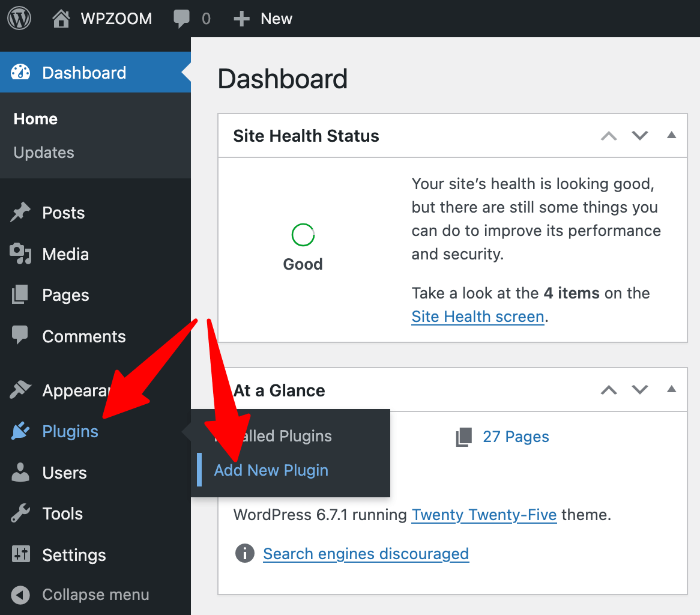Image resolution: width=700 pixels, height=615 pixels.
Task: Click the Comments speech bubble in sidebar
Action: pos(19,336)
